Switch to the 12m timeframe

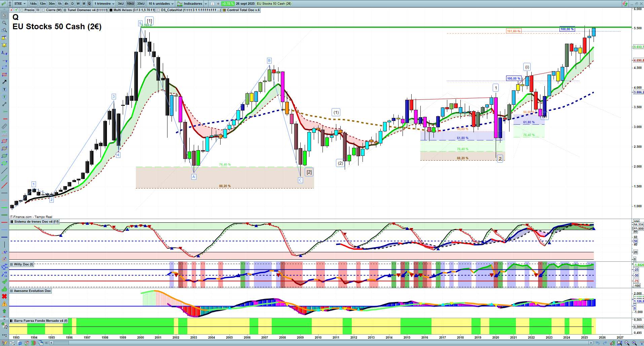[x=43, y=4]
